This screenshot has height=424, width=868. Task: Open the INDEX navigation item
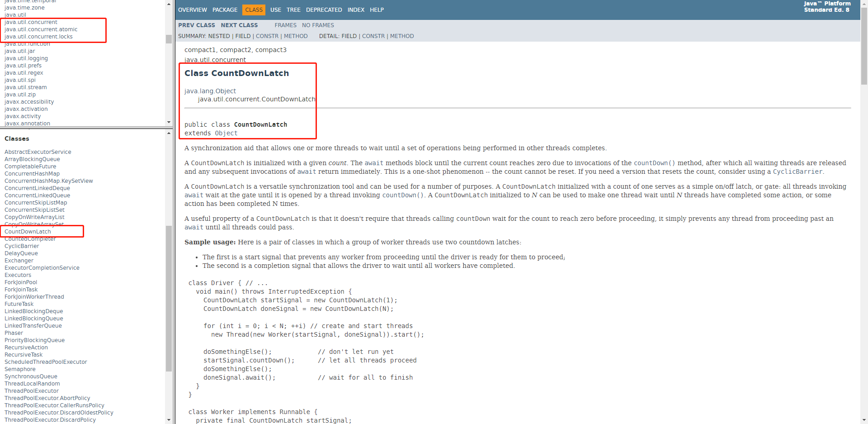point(356,10)
